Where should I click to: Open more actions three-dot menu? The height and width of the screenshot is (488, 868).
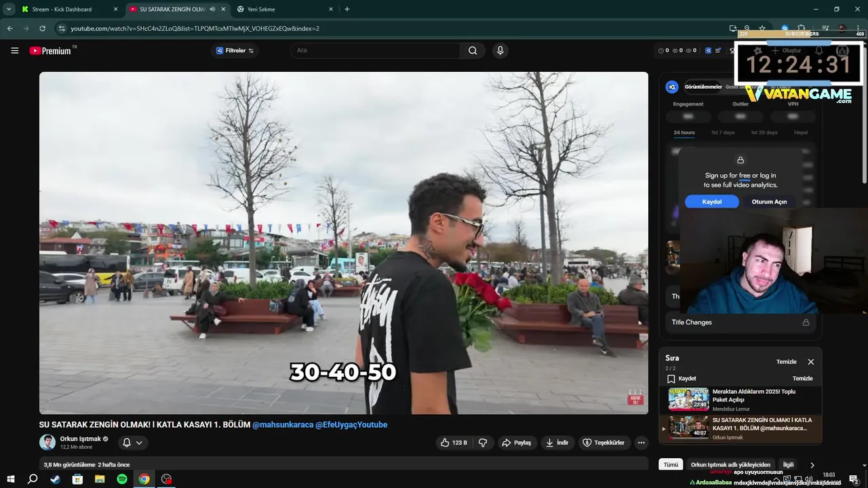[x=641, y=443]
